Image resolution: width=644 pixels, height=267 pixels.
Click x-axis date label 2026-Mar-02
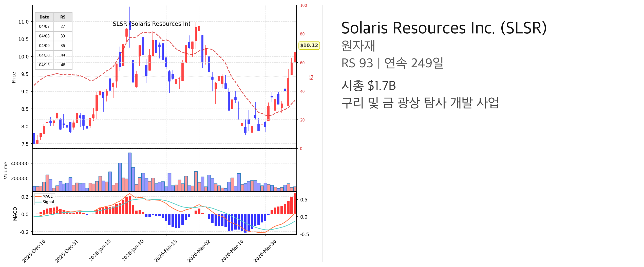point(199,251)
